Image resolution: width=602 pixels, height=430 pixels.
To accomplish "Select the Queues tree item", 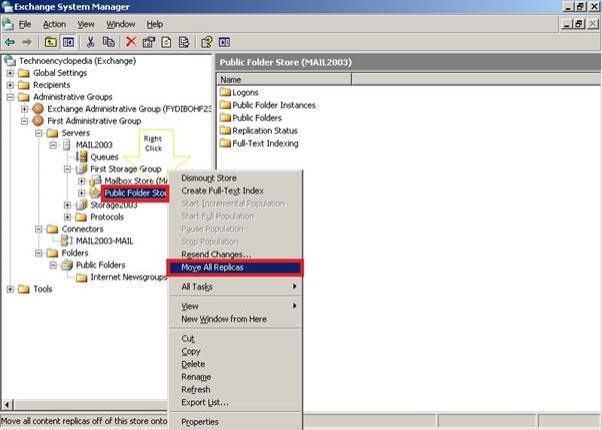I will coord(104,157).
